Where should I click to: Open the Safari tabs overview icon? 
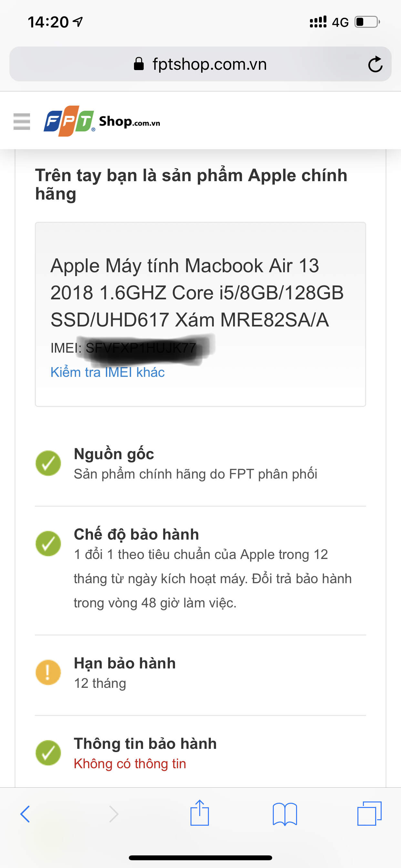click(x=369, y=813)
